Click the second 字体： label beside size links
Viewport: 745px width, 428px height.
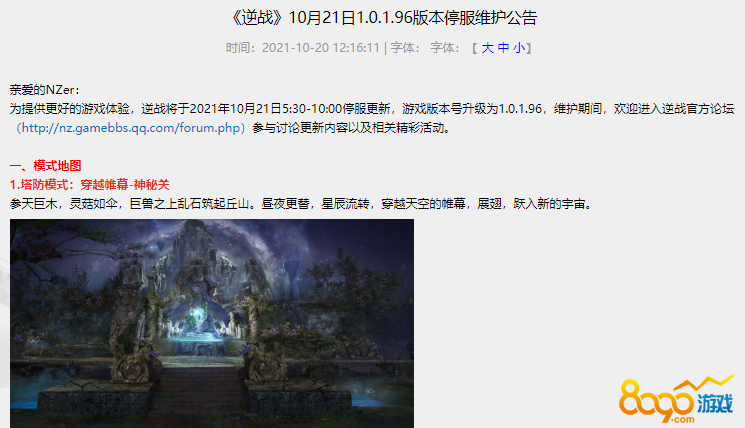click(446, 48)
